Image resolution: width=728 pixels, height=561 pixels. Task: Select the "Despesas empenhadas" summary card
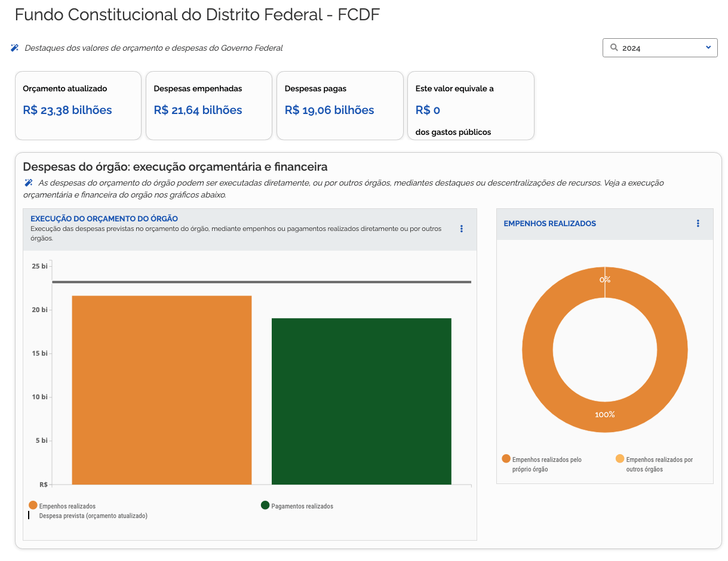coord(209,106)
